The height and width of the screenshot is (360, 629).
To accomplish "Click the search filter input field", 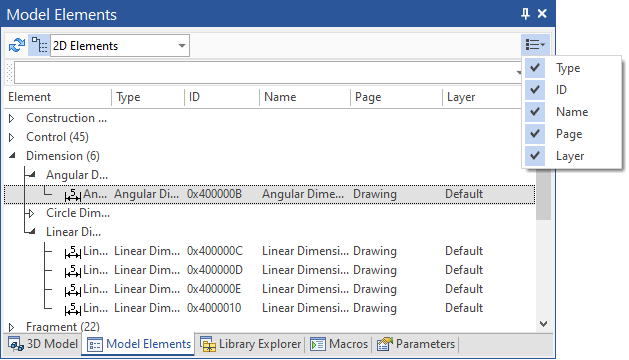I will pos(267,73).
